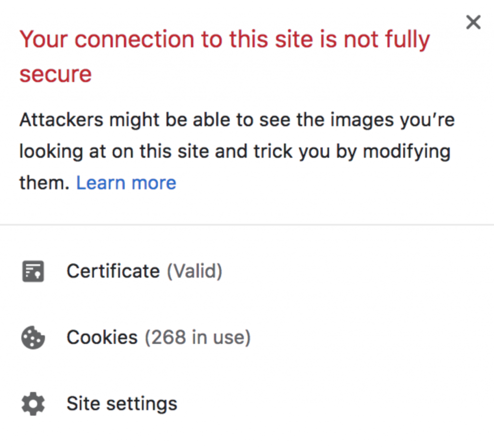This screenshot has width=494, height=448.
Task: Click the Certificate icon
Action: click(x=33, y=271)
